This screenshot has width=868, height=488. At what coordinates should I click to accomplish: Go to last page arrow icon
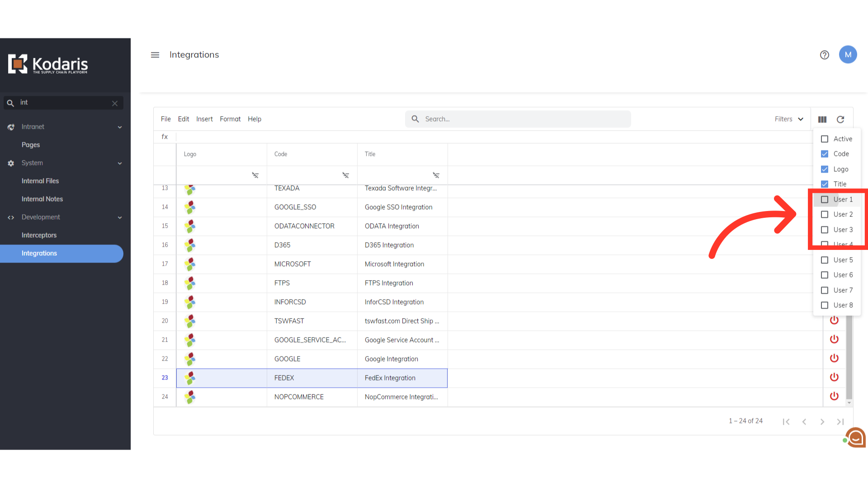(840, 422)
